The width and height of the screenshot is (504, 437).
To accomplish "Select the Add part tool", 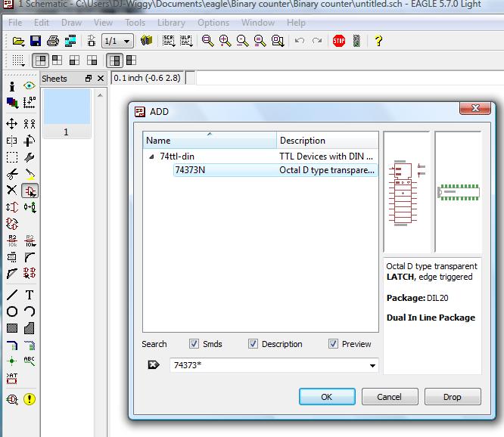I will 30,191.
